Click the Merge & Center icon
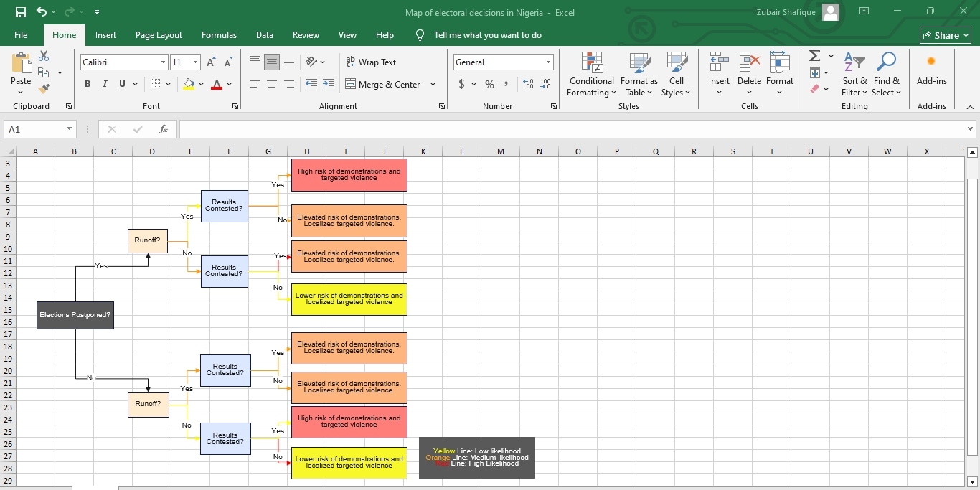Viewport: 980px width, 490px height. 349,84
